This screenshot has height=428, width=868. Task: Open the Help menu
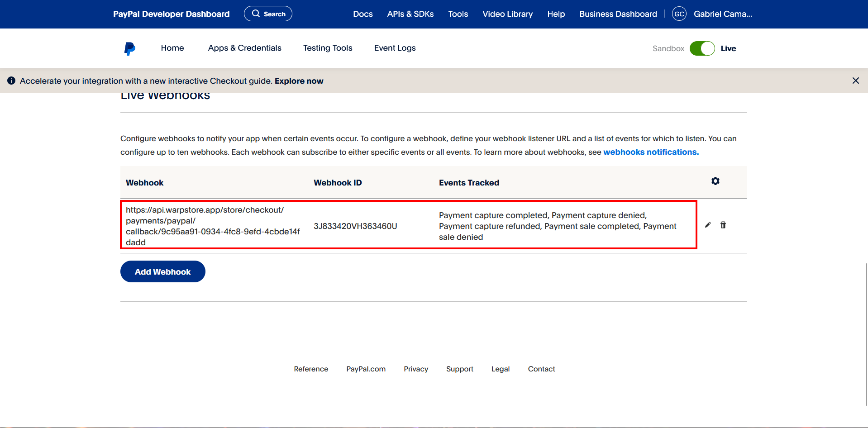click(x=556, y=14)
